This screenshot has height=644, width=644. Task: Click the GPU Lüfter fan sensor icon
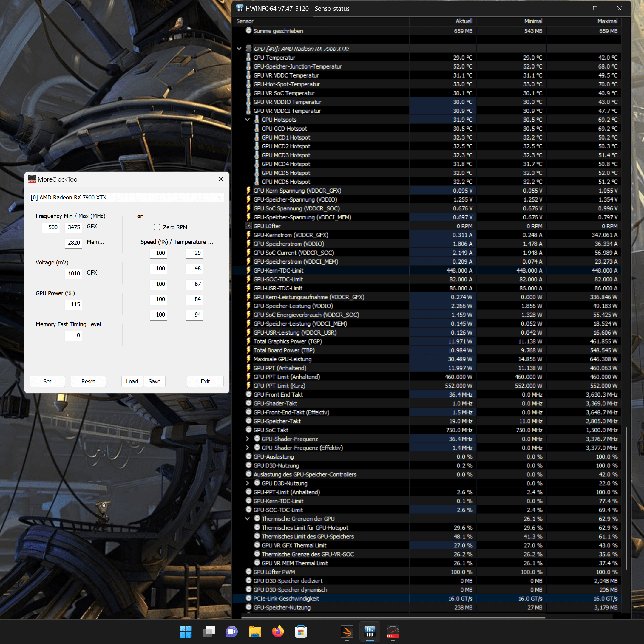click(x=248, y=226)
